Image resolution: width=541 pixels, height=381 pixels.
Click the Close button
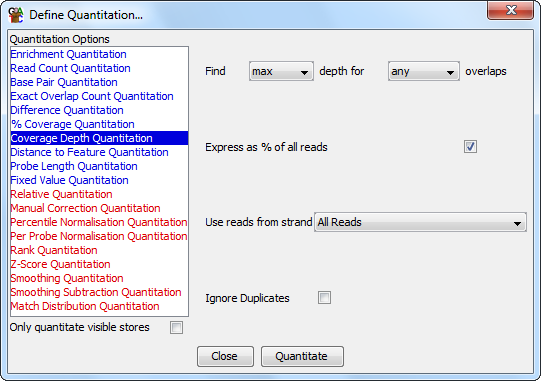tap(225, 356)
